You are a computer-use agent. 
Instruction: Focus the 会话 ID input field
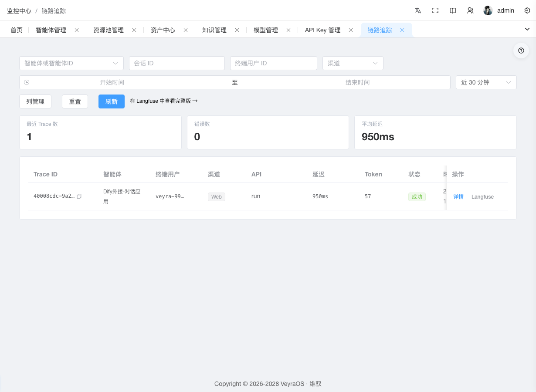(x=177, y=63)
